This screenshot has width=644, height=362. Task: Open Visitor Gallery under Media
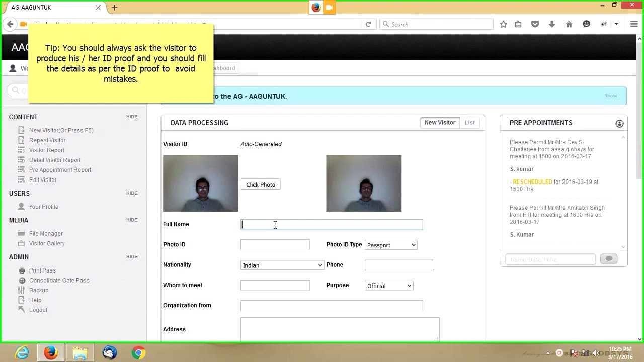pyautogui.click(x=47, y=243)
